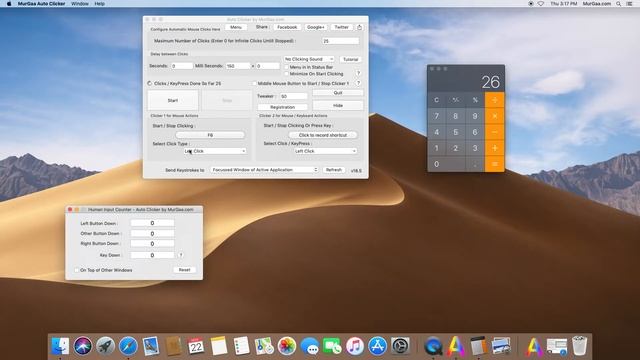640x360 pixels.
Task: Open QuickTime Player icon in Dock
Action: coord(433,346)
